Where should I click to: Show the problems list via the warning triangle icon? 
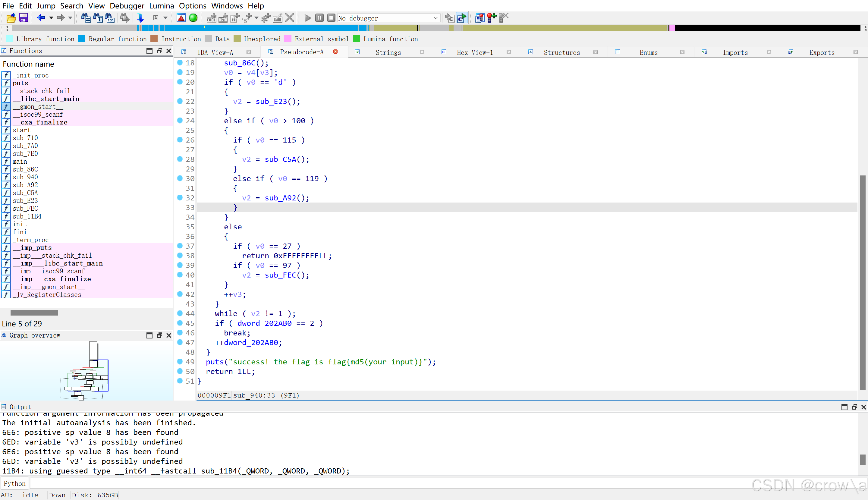[x=181, y=18]
